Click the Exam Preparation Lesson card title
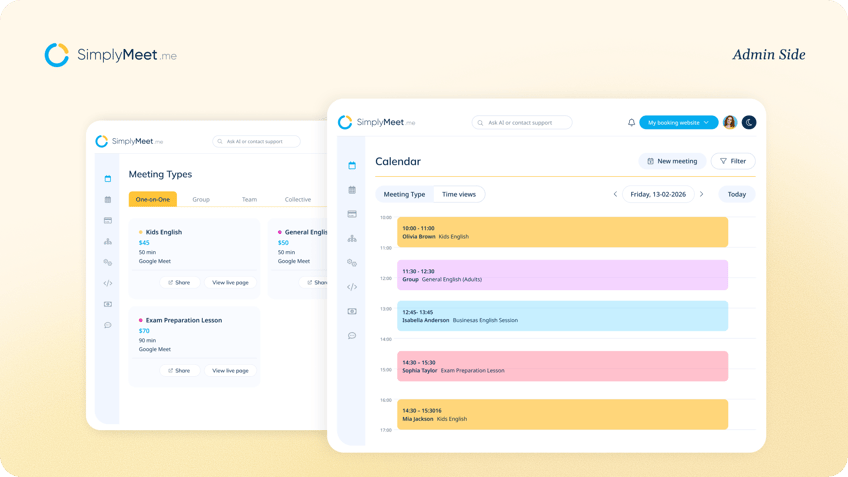Image resolution: width=848 pixels, height=477 pixels. point(184,320)
